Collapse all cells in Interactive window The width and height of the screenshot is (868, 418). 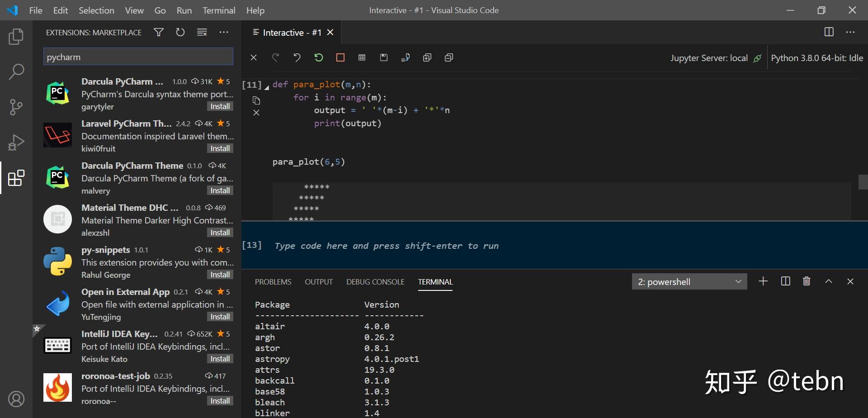point(448,57)
